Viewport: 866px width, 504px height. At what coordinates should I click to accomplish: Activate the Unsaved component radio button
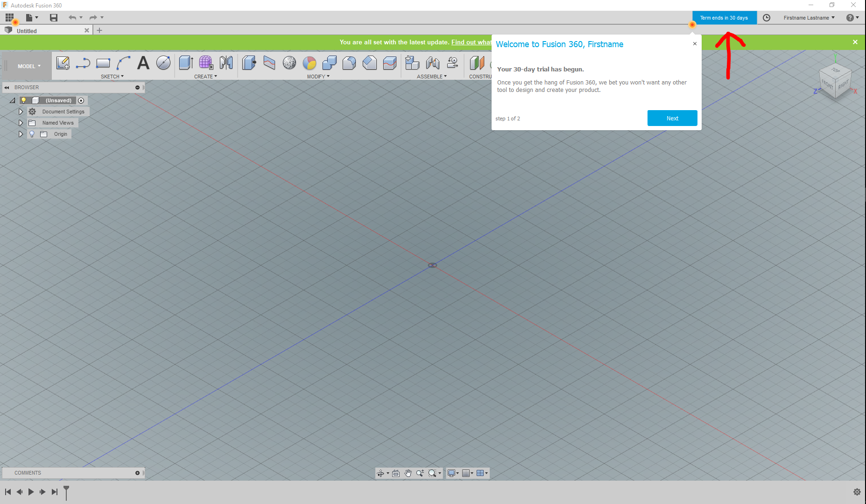(x=81, y=100)
